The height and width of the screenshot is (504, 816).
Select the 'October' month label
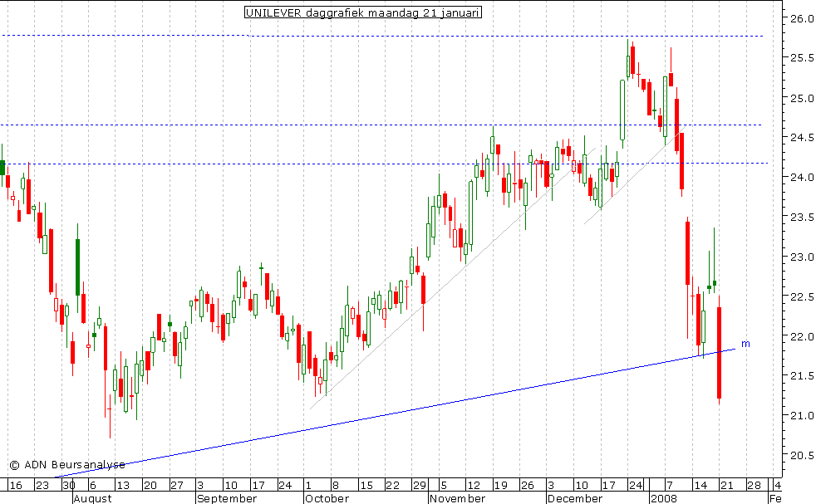327,498
